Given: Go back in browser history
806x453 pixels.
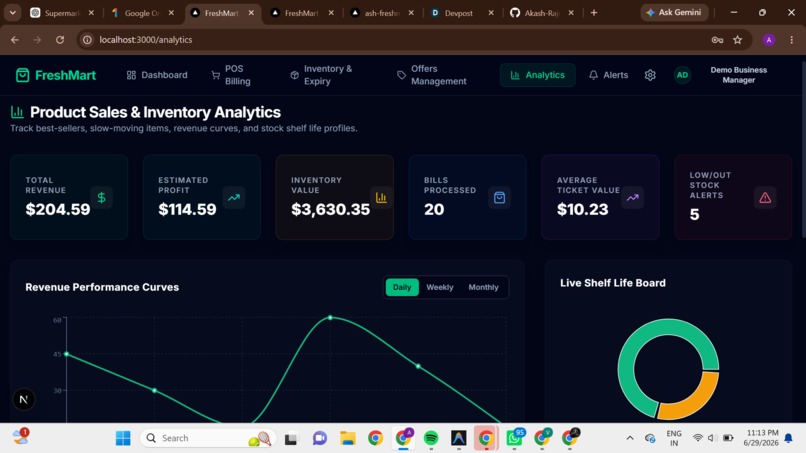Looking at the screenshot, I should [14, 40].
